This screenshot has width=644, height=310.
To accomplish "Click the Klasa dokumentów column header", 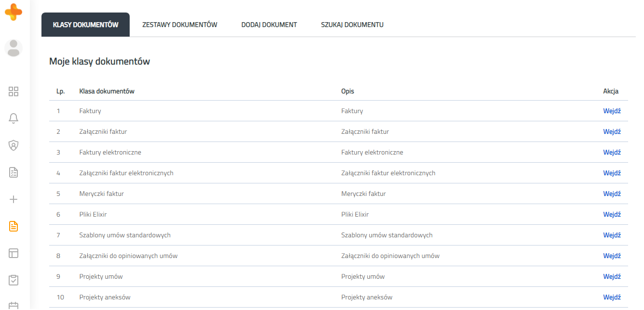I will coord(107,91).
